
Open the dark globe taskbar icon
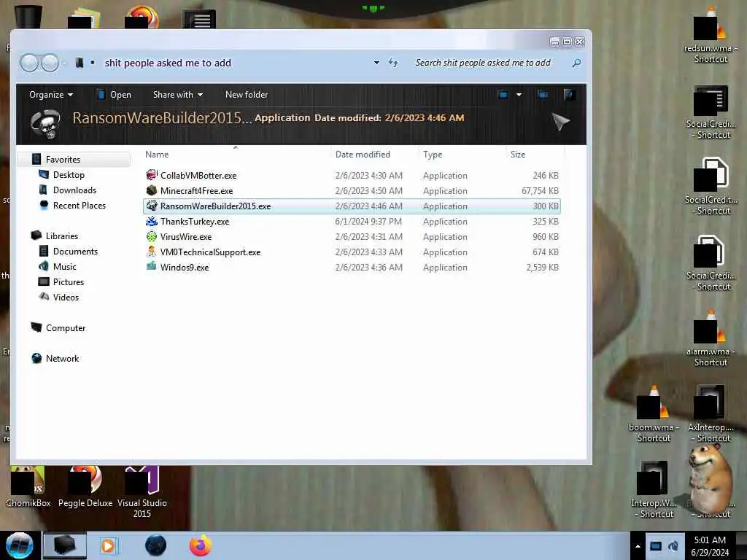(x=156, y=545)
